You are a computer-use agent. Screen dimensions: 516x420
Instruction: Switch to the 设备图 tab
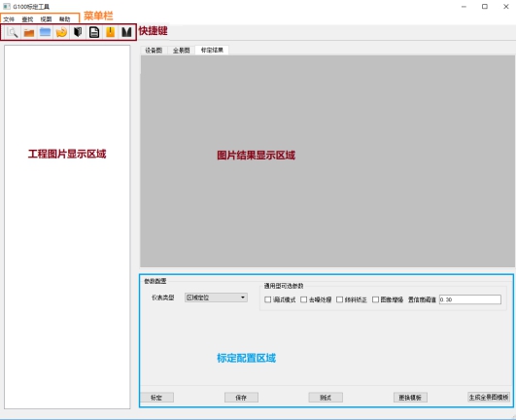tap(154, 51)
